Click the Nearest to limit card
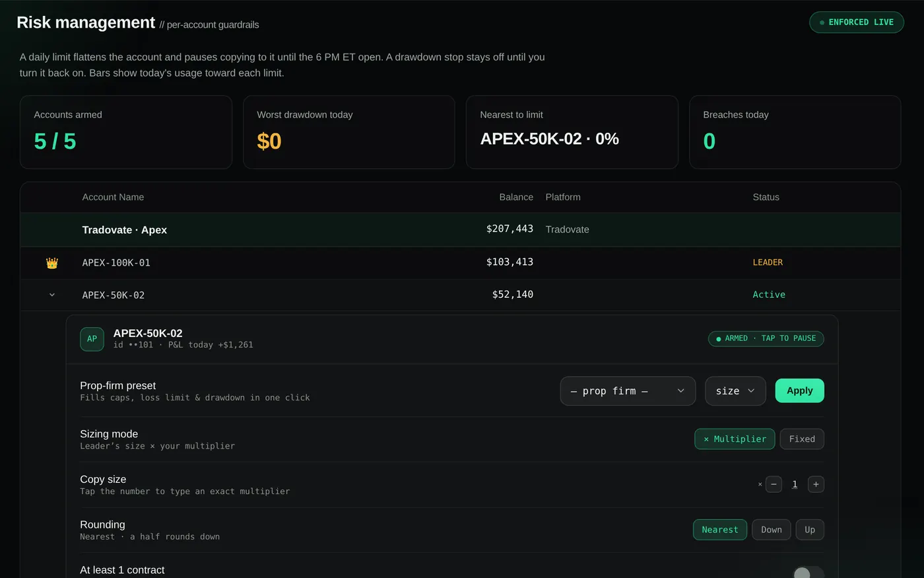 point(572,132)
